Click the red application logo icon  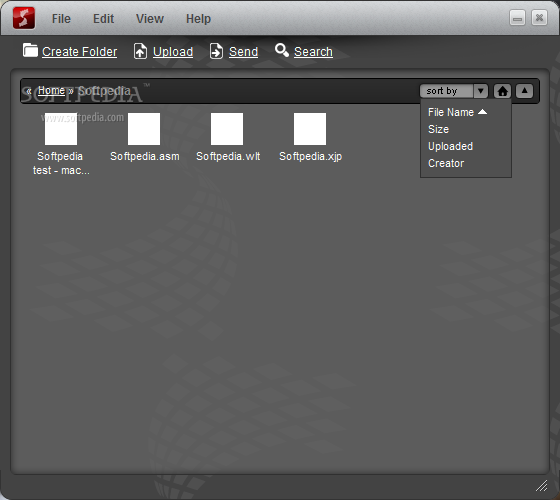[x=24, y=18]
